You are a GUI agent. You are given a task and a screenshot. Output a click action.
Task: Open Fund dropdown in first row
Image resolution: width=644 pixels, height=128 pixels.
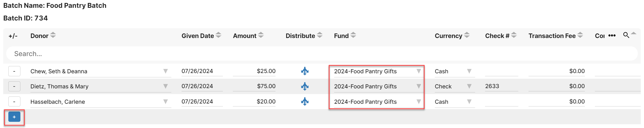coord(419,71)
